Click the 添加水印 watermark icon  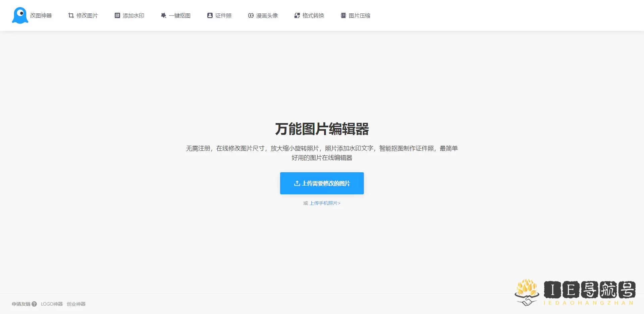point(117,15)
